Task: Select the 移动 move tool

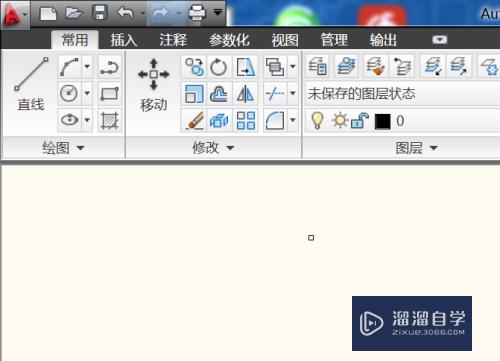Action: tap(153, 85)
